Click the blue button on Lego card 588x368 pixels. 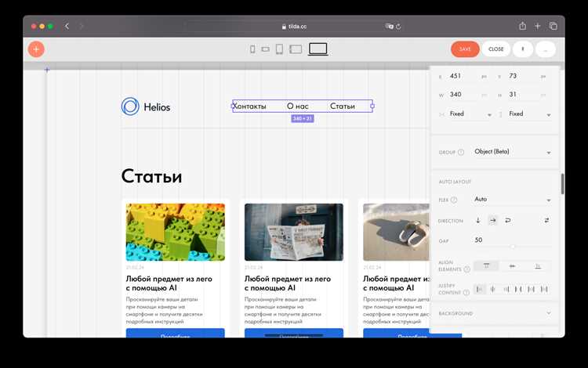(x=175, y=334)
